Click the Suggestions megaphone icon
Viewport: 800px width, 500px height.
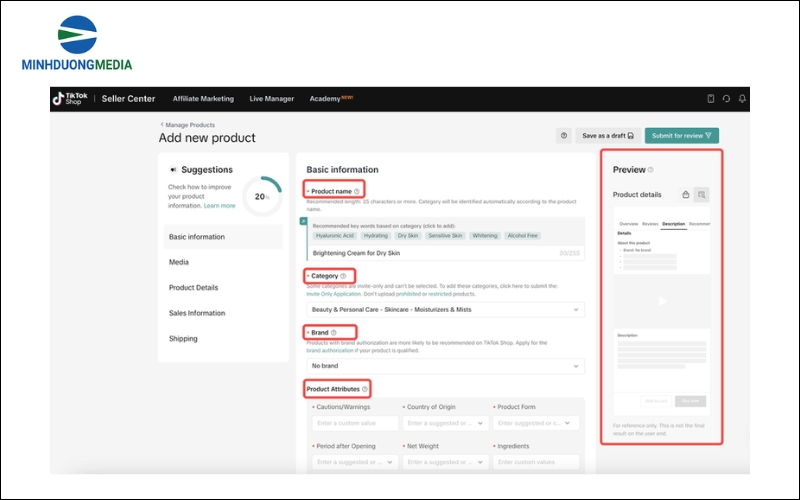(x=173, y=170)
